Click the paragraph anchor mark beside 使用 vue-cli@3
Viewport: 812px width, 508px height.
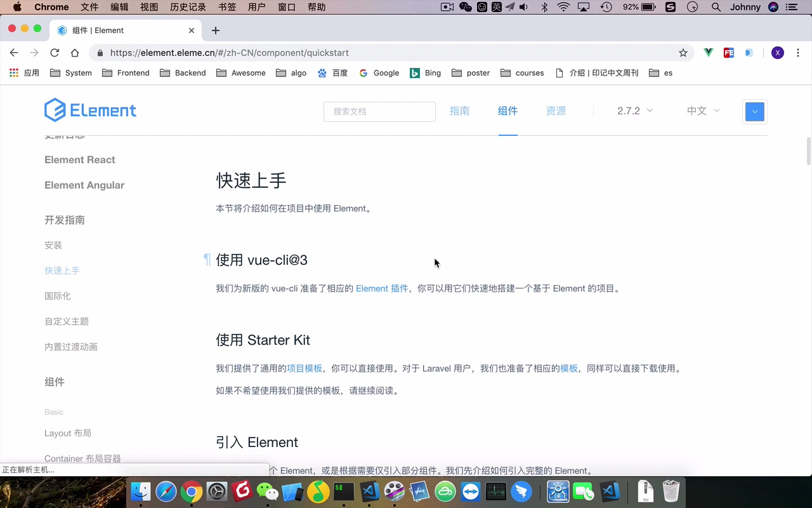pyautogui.click(x=207, y=259)
